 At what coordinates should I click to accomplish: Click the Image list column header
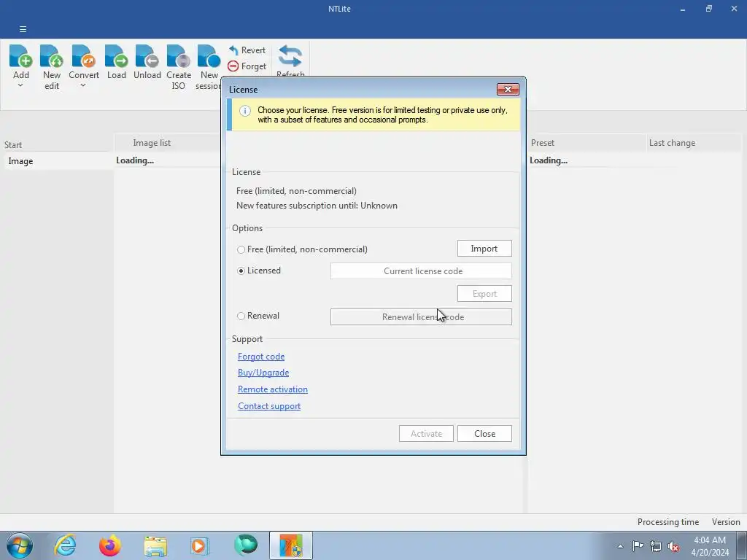(152, 143)
